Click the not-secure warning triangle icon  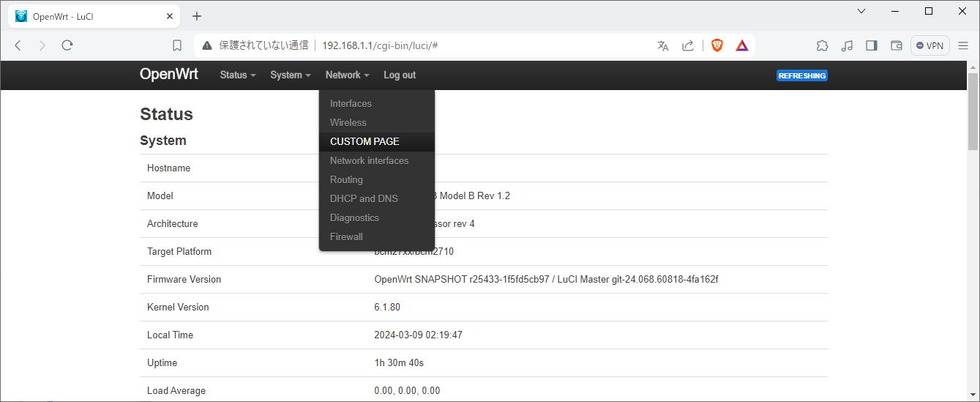click(207, 45)
